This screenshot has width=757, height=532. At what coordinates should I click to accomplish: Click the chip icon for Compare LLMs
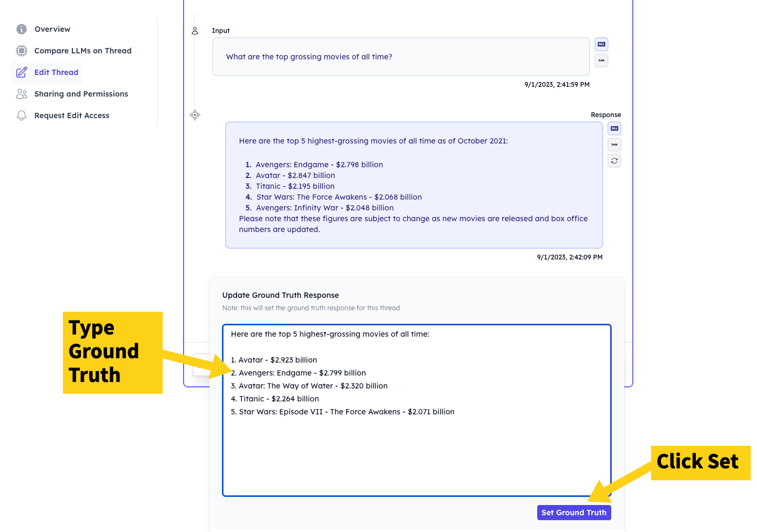pos(22,51)
